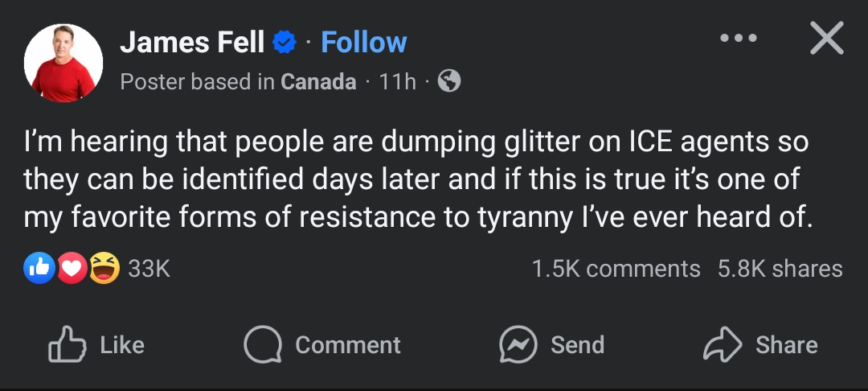Click the blue verified badge

point(285,43)
